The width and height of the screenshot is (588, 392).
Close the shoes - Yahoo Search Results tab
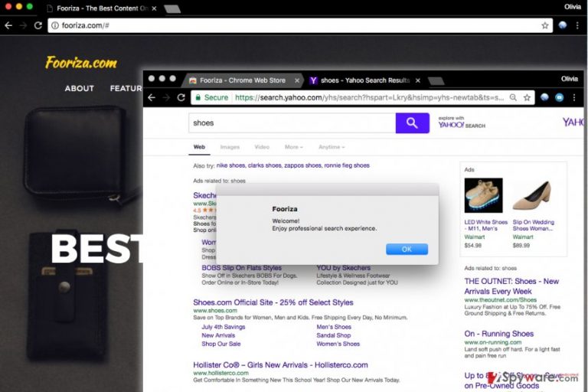(418, 80)
